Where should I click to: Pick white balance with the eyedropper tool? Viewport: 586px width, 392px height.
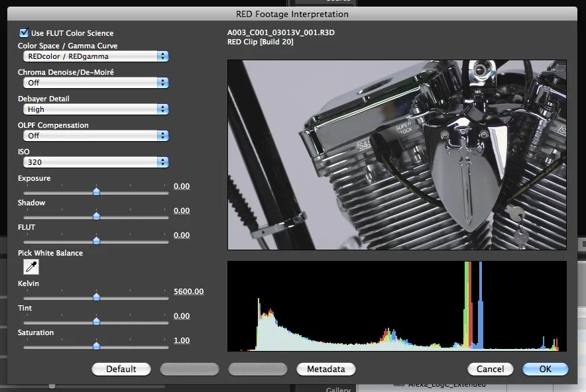click(x=31, y=267)
